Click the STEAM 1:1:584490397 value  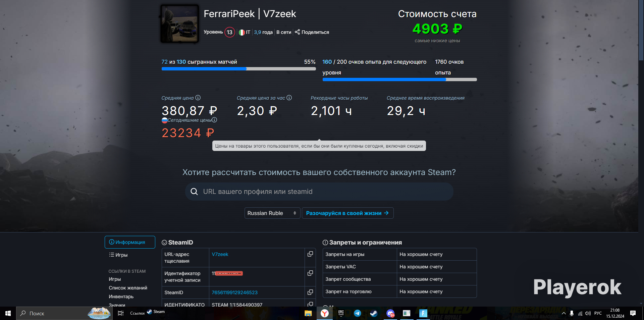pos(237,305)
